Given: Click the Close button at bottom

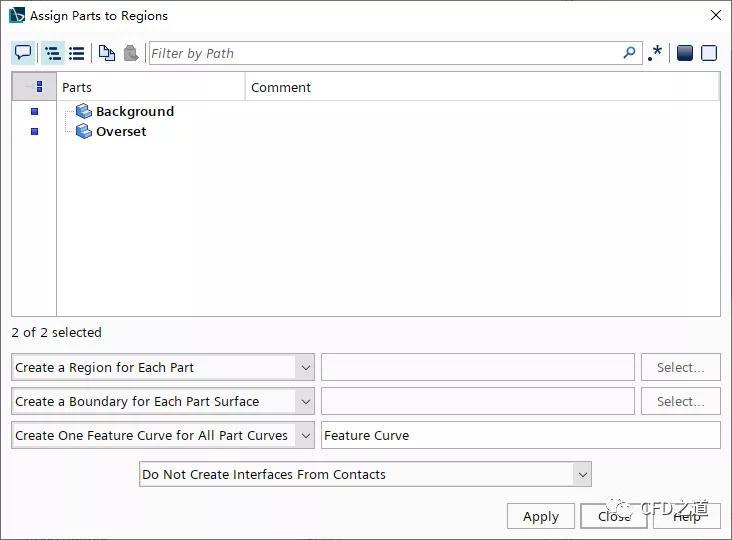Looking at the screenshot, I should pyautogui.click(x=613, y=516).
